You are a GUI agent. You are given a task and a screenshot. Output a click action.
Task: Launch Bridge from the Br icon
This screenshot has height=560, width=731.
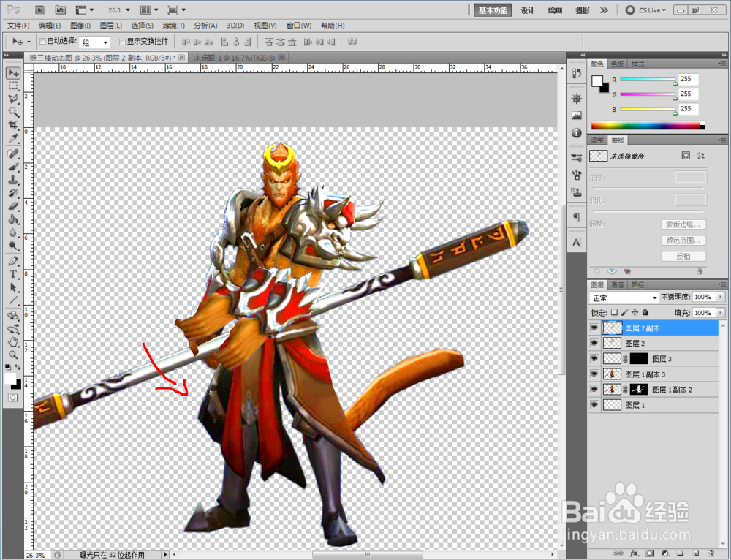click(39, 10)
